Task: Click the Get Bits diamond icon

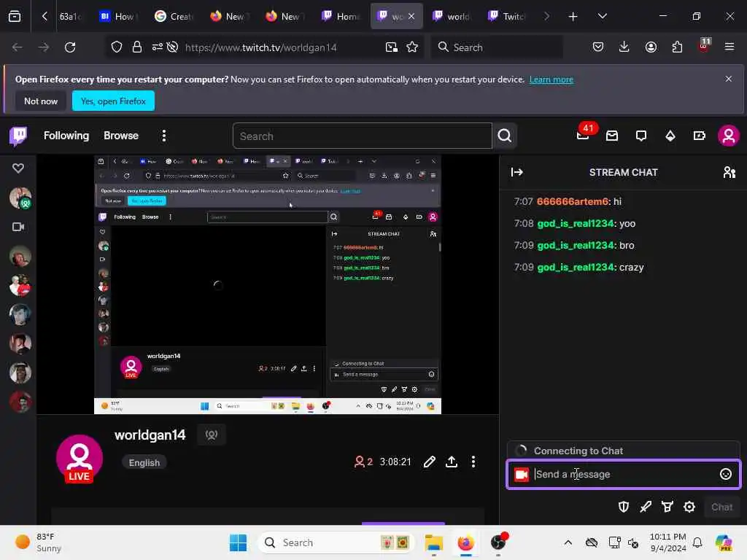Action: click(x=670, y=136)
